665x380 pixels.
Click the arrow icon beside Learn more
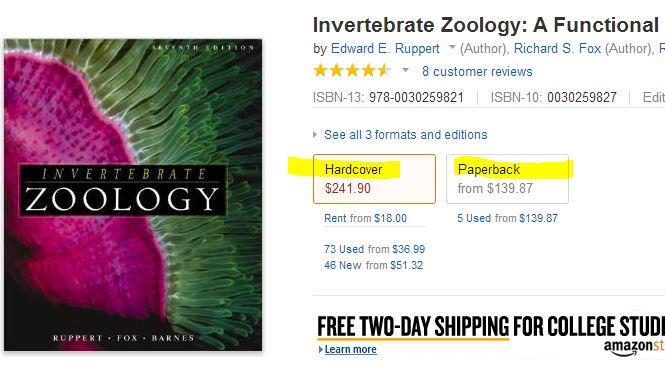(x=321, y=349)
